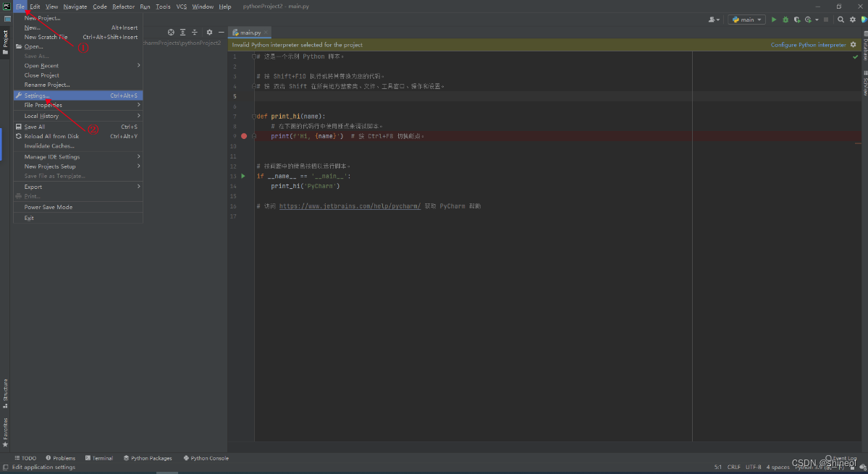
Task: Select Invalidate Caches... menu entry
Action: [x=78, y=146]
